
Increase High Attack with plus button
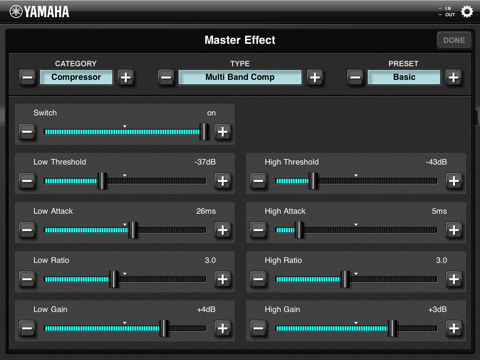pos(454,230)
